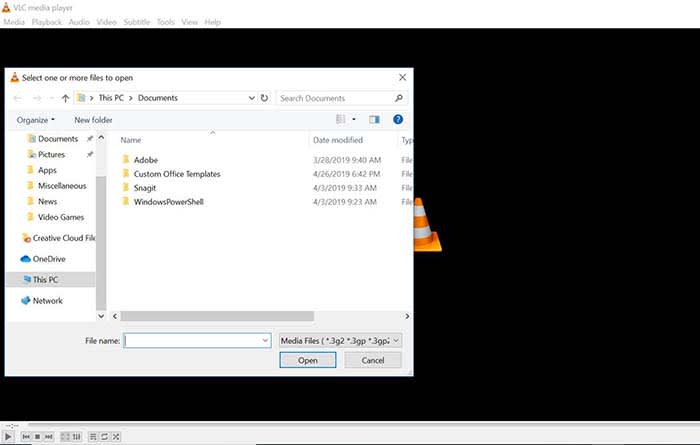Enable random shuffle playback

tap(116, 437)
